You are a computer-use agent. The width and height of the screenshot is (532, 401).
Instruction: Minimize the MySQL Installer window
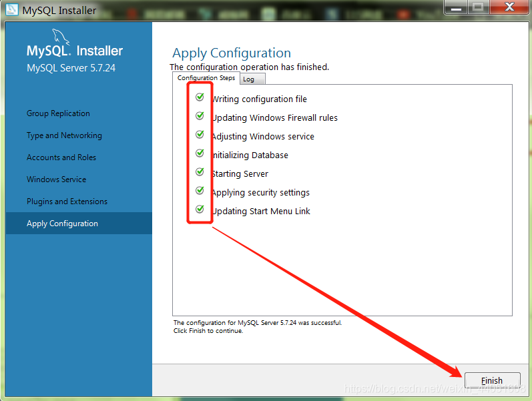[456, 7]
